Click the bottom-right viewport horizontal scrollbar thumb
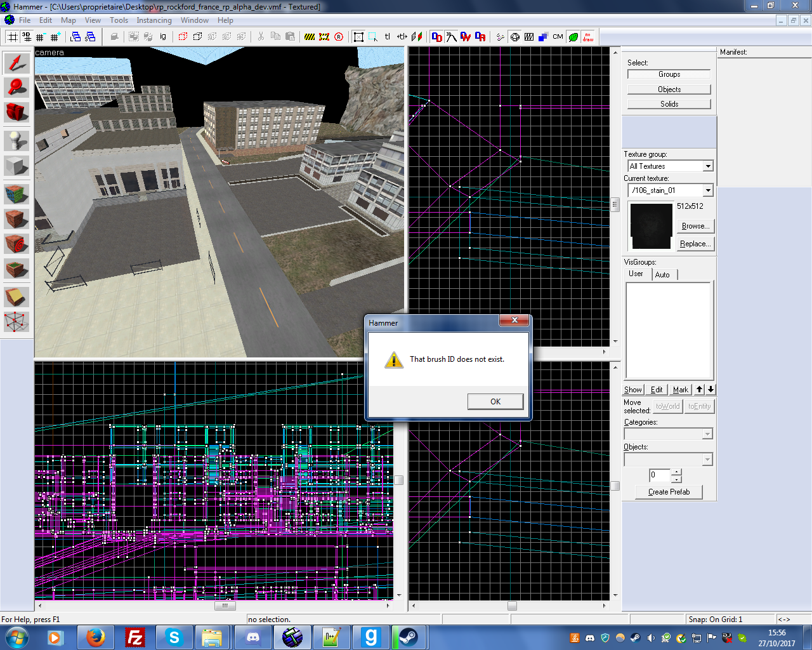Screen dimensions: 812x650 pos(512,606)
